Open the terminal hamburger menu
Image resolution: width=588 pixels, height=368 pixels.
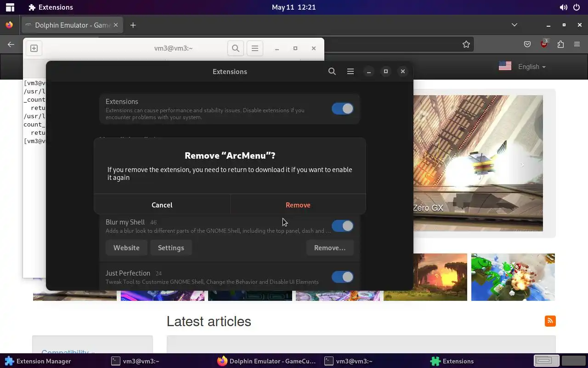255,48
